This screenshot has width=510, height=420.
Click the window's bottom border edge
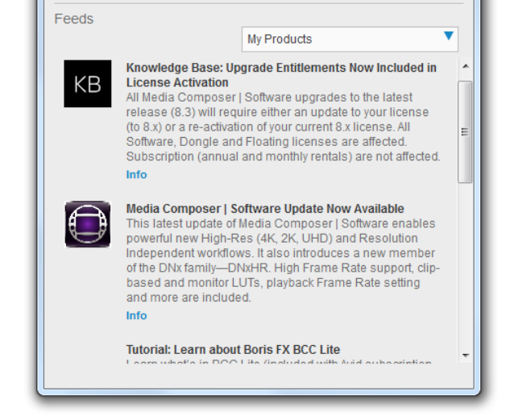pyautogui.click(x=258, y=392)
